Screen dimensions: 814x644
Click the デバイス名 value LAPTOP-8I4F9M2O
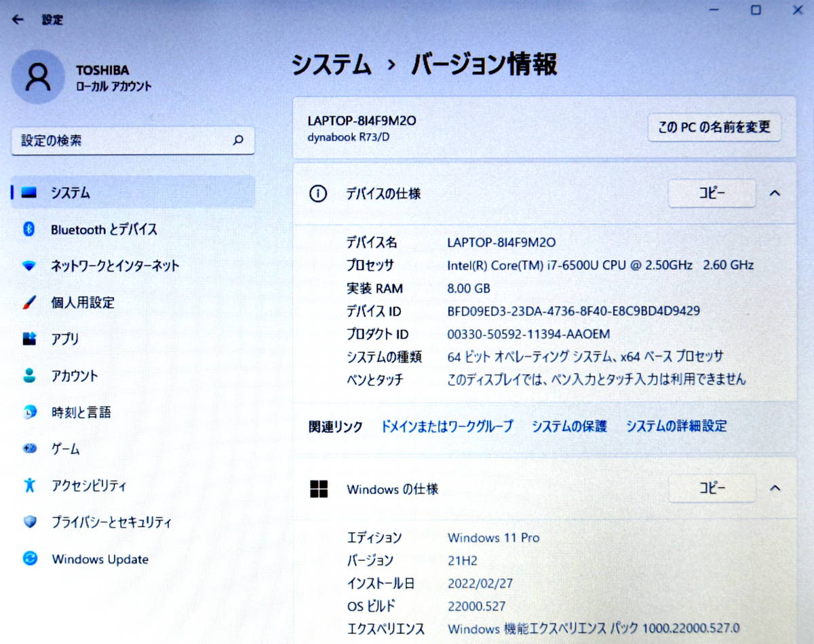tap(502, 242)
